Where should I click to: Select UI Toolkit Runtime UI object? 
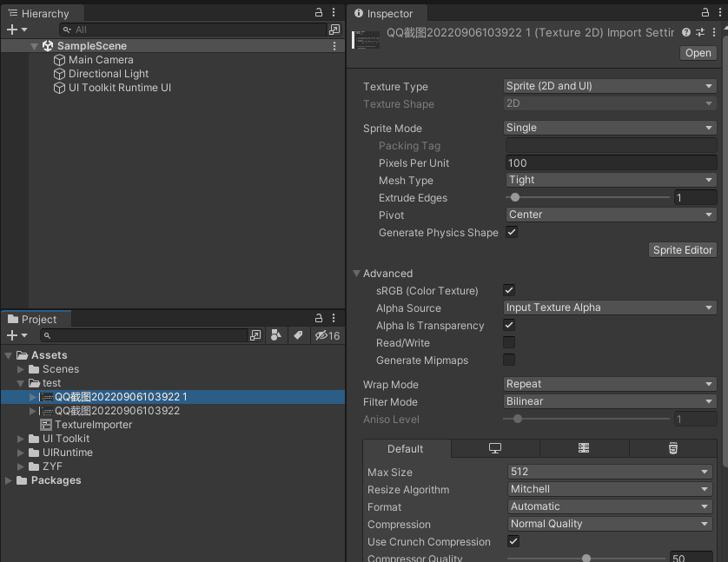pyautogui.click(x=120, y=88)
